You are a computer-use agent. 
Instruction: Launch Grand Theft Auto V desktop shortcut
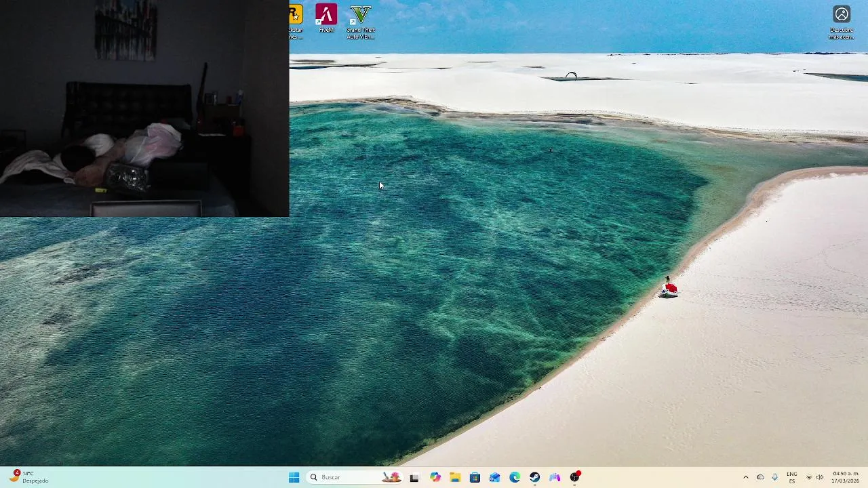pyautogui.click(x=360, y=22)
